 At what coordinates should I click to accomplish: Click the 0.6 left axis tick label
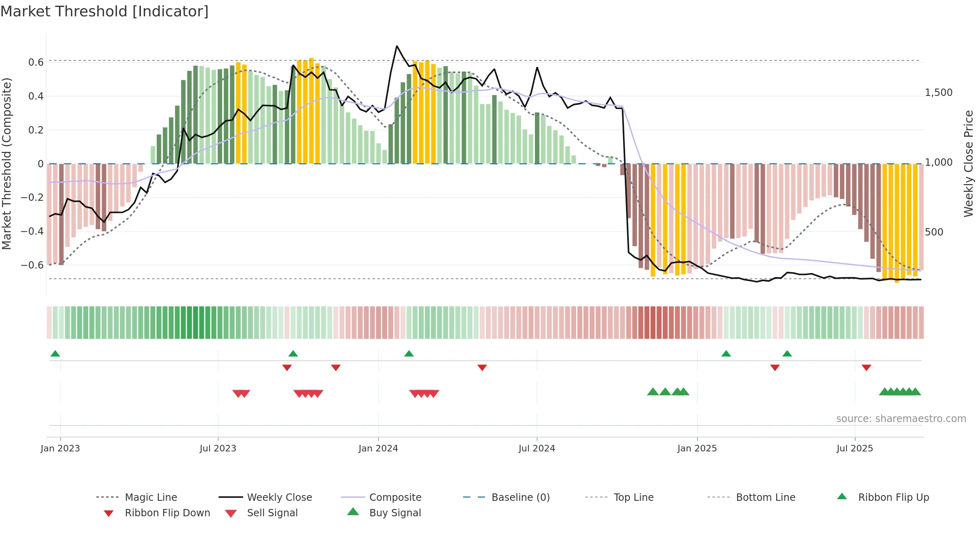(x=36, y=62)
